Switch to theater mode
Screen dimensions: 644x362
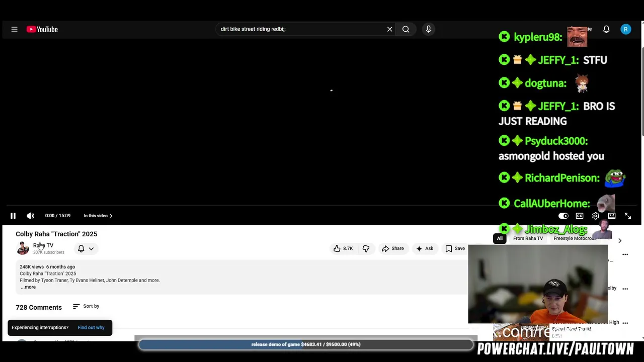click(x=612, y=216)
